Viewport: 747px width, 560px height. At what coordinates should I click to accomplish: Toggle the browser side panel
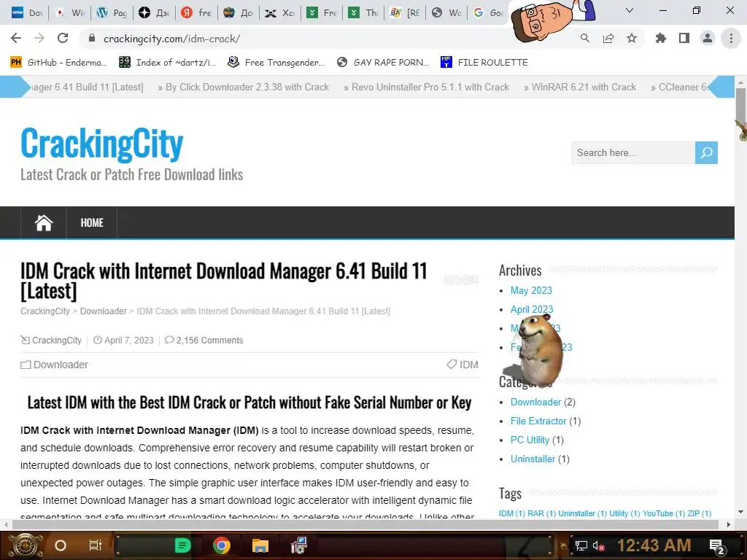point(684,38)
